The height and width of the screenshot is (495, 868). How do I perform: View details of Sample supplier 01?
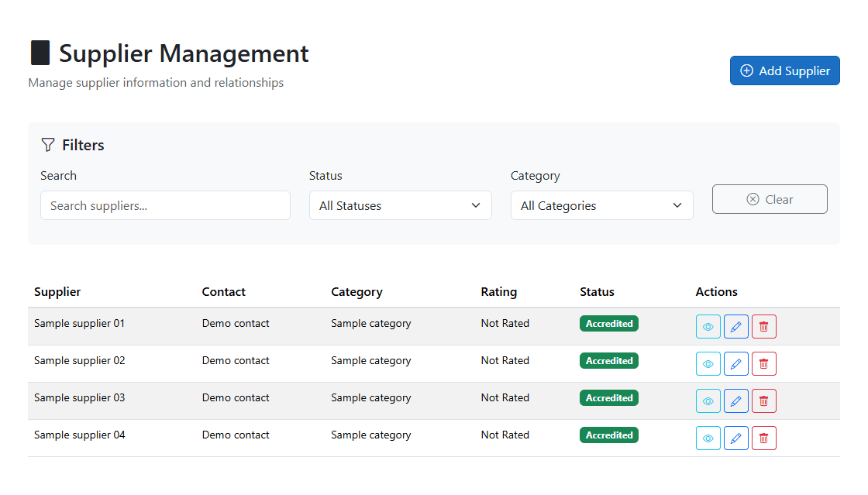click(708, 326)
